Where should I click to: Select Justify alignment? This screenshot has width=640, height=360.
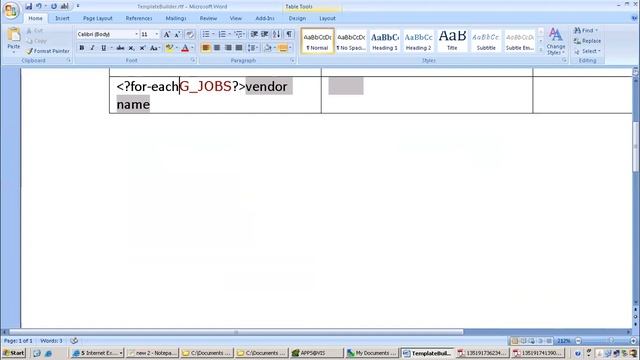pyautogui.click(x=239, y=48)
